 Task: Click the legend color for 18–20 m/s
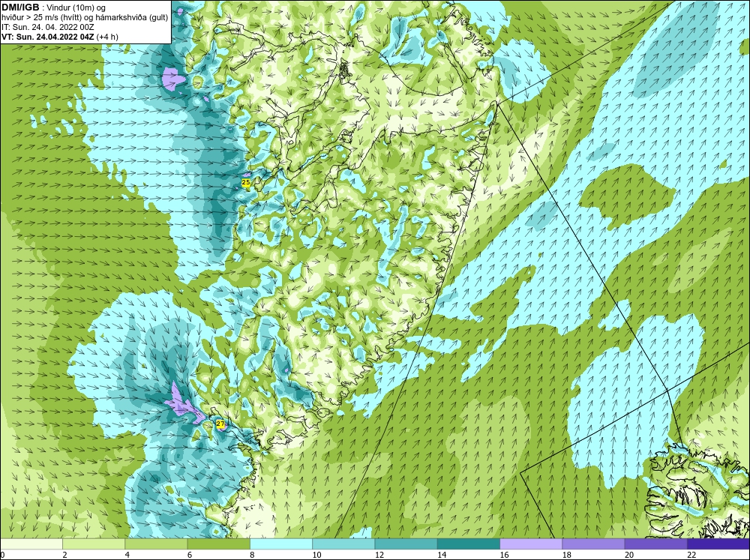pos(593,544)
